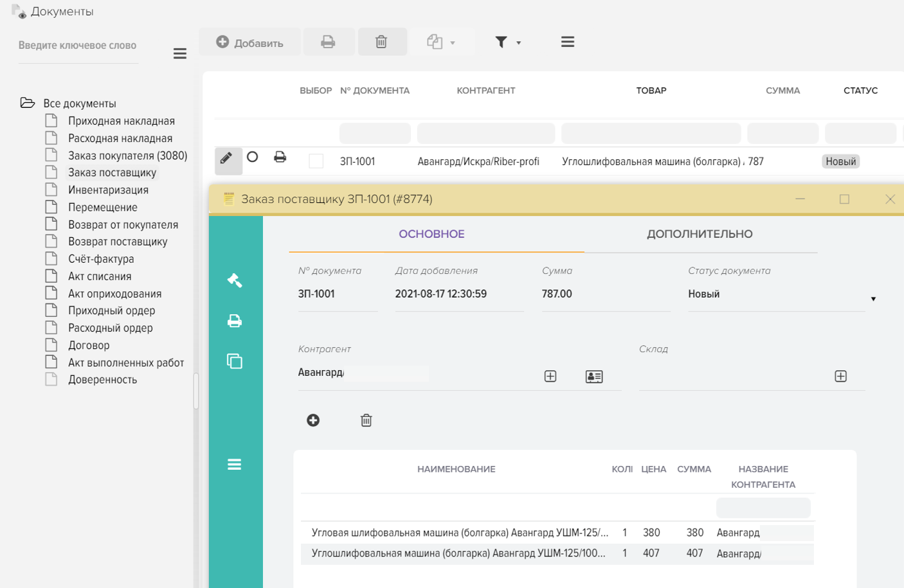Screen dimensions: 904x588
Task: Click the gavel icon in teal sidebar
Action: click(235, 280)
